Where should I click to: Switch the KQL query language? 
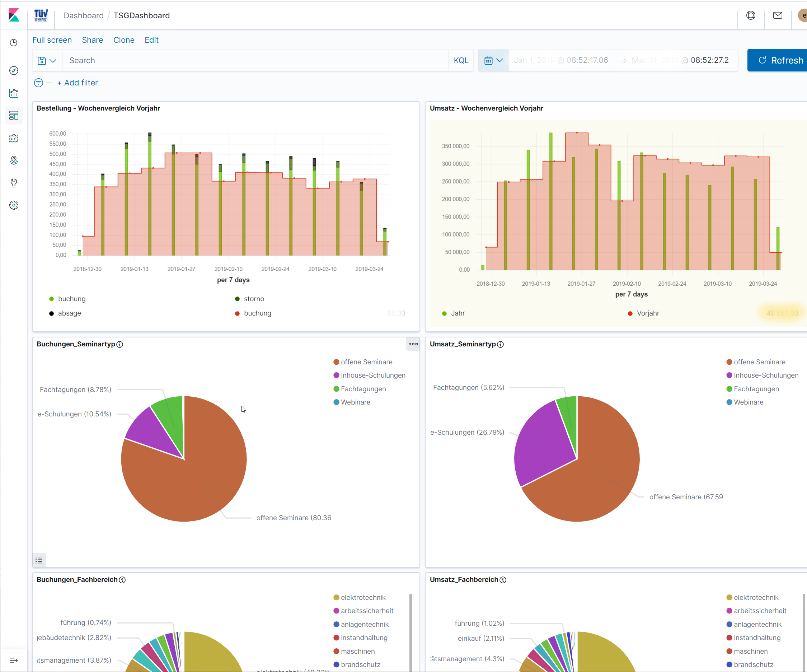coord(461,60)
